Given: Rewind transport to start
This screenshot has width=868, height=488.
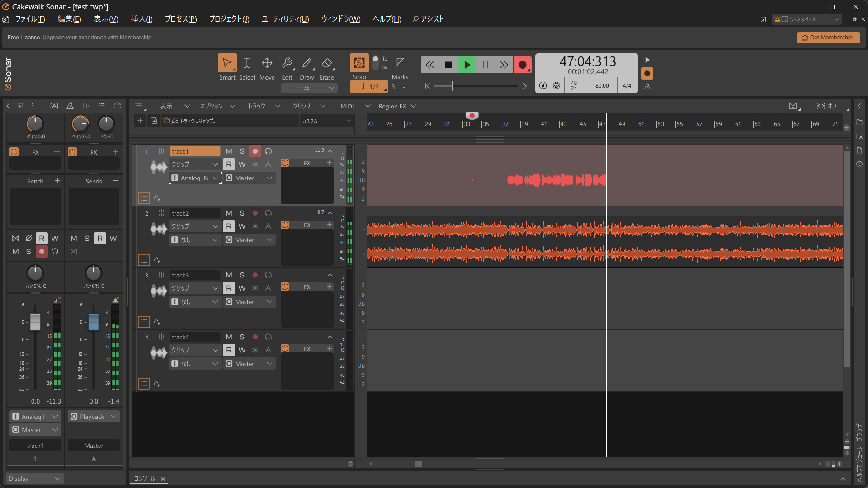Looking at the screenshot, I should [430, 65].
